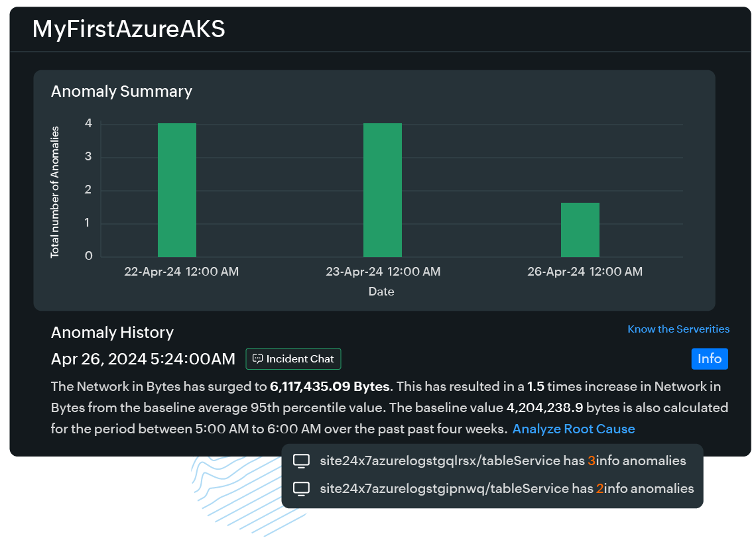Click the Anomaly Summary heading
756x542 pixels.
pyautogui.click(x=121, y=91)
